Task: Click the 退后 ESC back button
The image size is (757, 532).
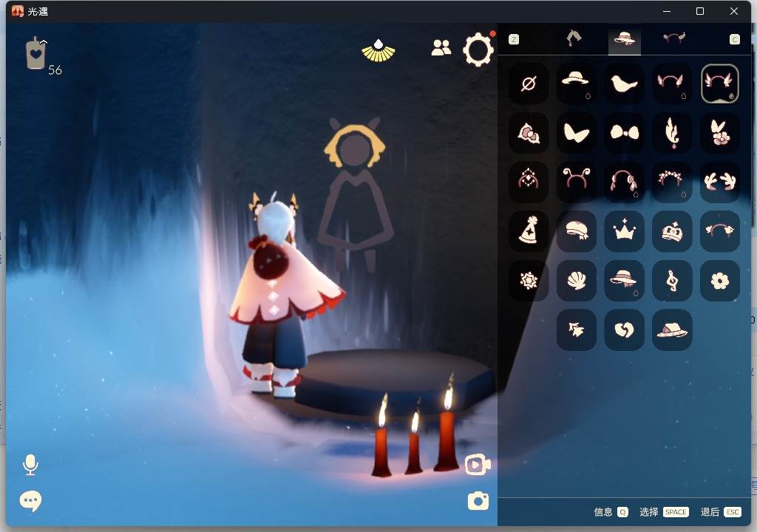Action: pyautogui.click(x=720, y=512)
